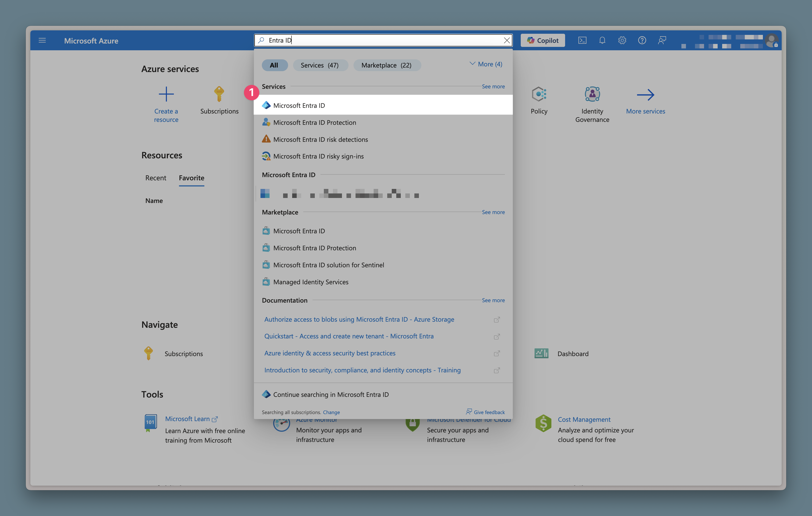Screen dimensions: 812x516
Task: Open the Policy service icon
Action: (539, 94)
